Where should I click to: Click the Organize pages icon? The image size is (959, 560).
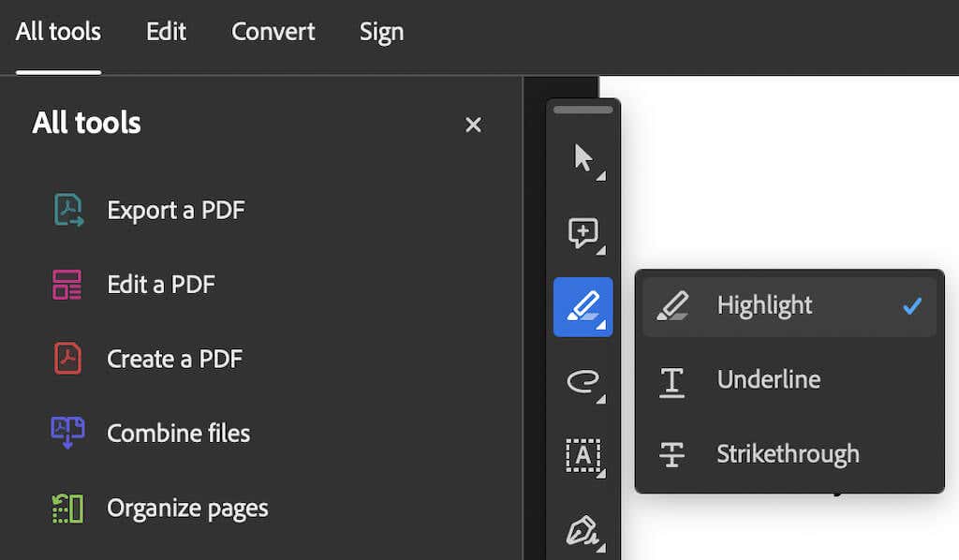[x=67, y=508]
